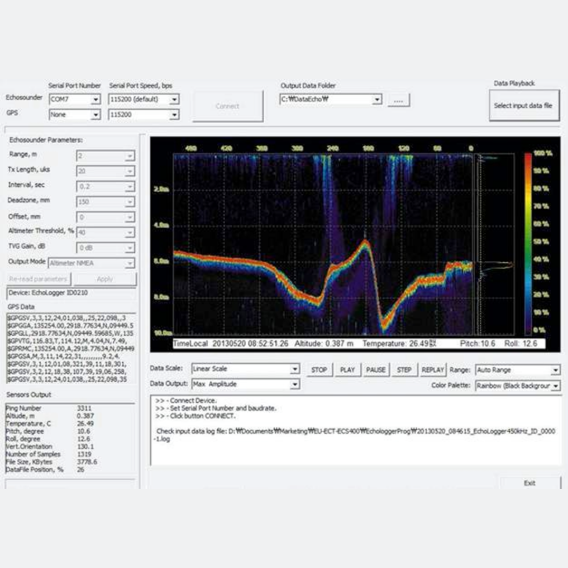Pause the data playback
The width and height of the screenshot is (568, 568).
click(376, 370)
